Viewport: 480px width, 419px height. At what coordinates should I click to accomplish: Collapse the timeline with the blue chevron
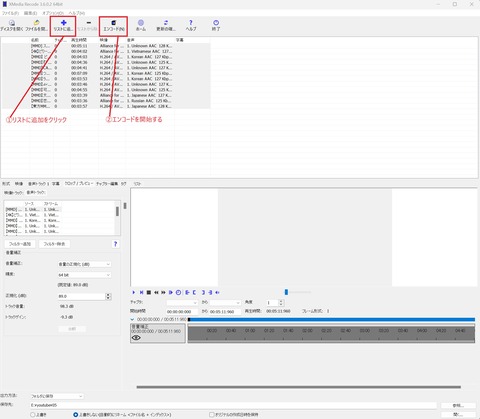pyautogui.click(x=132, y=319)
